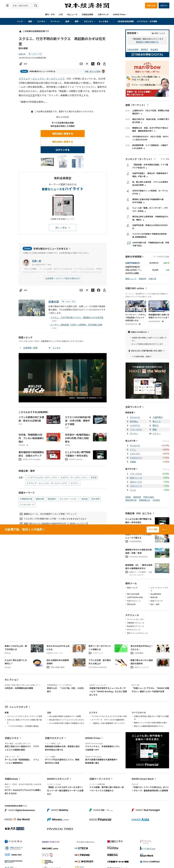Expand ビジネス navigation dropdown
Viewport: 174px width, 868px height.
click(42, 22)
